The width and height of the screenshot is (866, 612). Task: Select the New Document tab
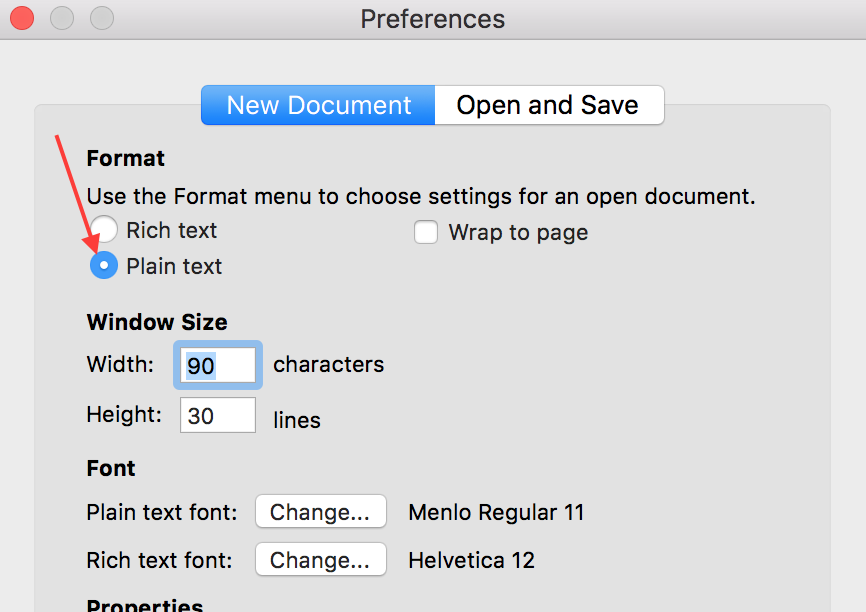click(317, 105)
